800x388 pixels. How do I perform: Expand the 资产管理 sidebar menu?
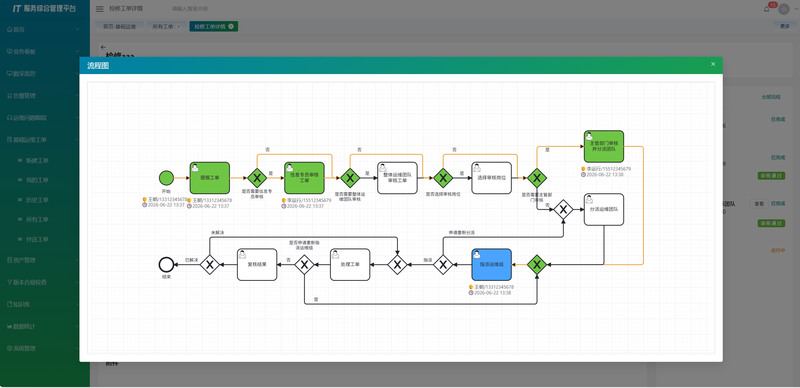click(43, 260)
